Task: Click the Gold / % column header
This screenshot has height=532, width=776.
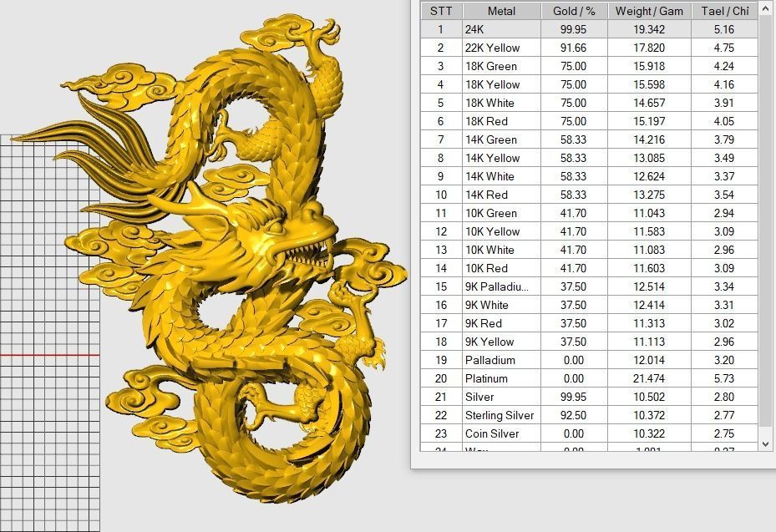Action: (x=574, y=11)
